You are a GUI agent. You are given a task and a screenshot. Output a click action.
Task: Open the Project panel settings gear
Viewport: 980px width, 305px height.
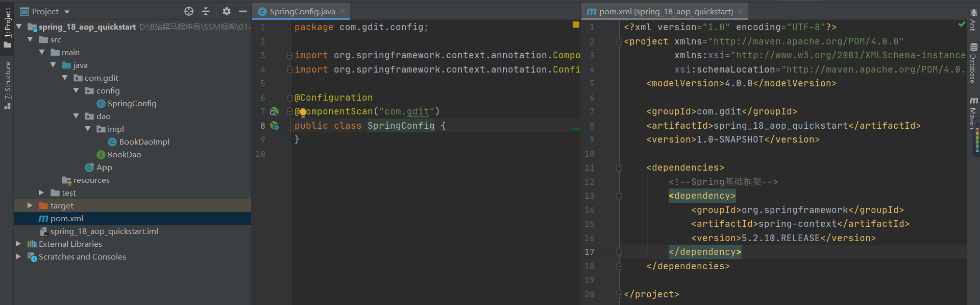coord(227,11)
